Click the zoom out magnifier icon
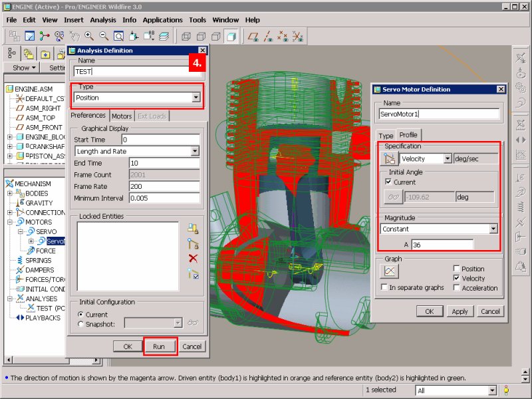The width and height of the screenshot is (532, 399). [x=104, y=36]
